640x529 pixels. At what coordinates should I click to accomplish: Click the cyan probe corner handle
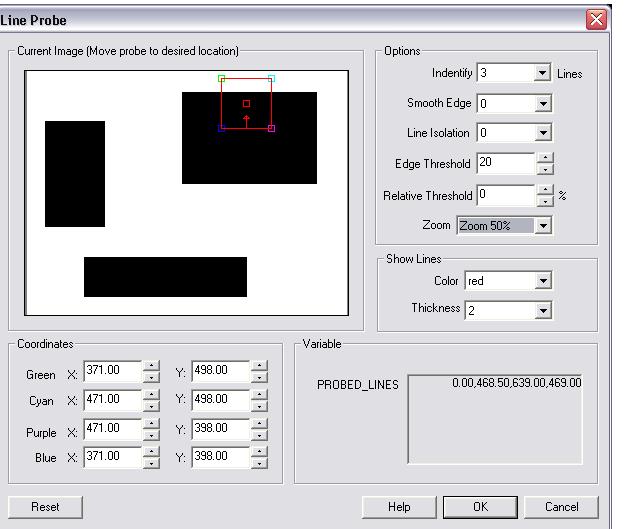click(x=271, y=78)
